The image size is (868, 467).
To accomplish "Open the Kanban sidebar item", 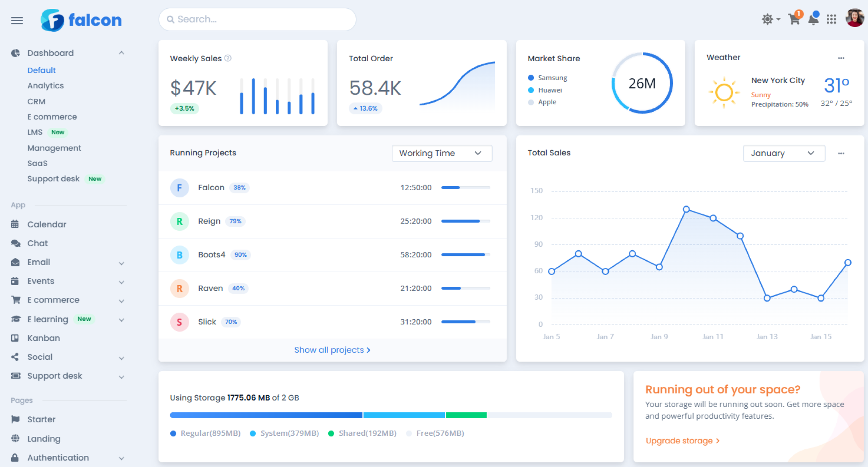I will [43, 338].
